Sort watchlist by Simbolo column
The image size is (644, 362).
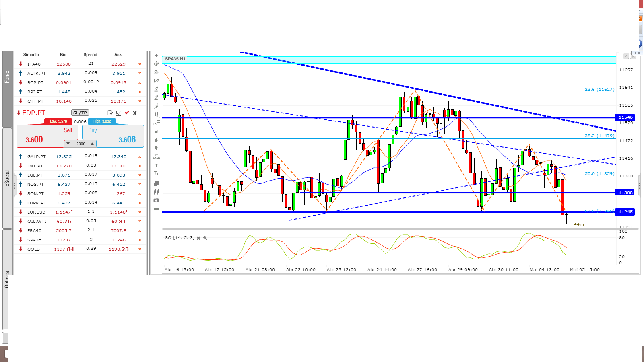(x=31, y=55)
